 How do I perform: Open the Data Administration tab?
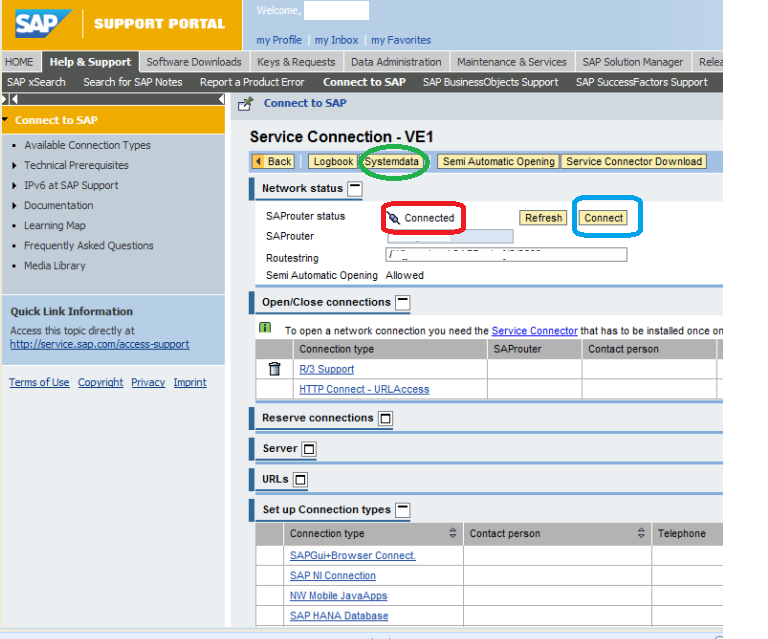pyautogui.click(x=396, y=62)
